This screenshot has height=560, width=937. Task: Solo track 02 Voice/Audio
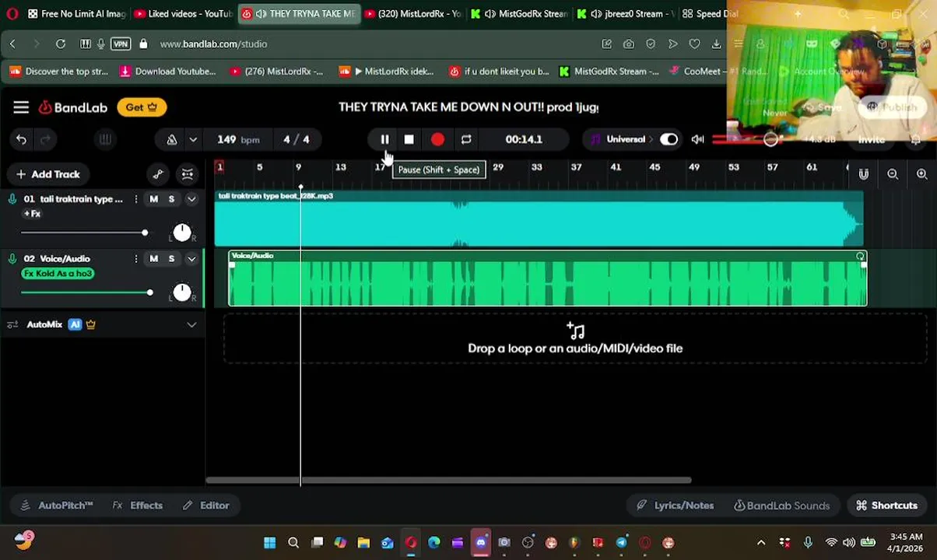171,258
